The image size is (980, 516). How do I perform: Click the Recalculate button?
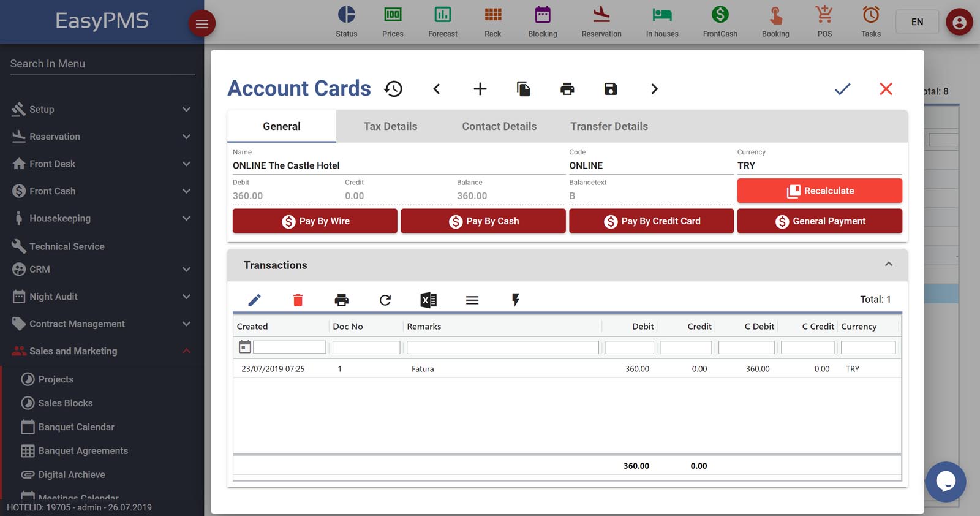point(820,191)
